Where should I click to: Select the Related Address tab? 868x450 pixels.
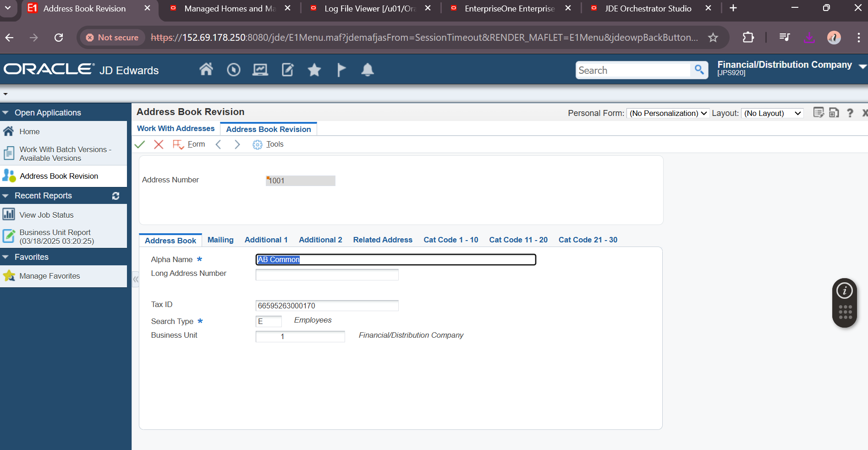[382, 240]
